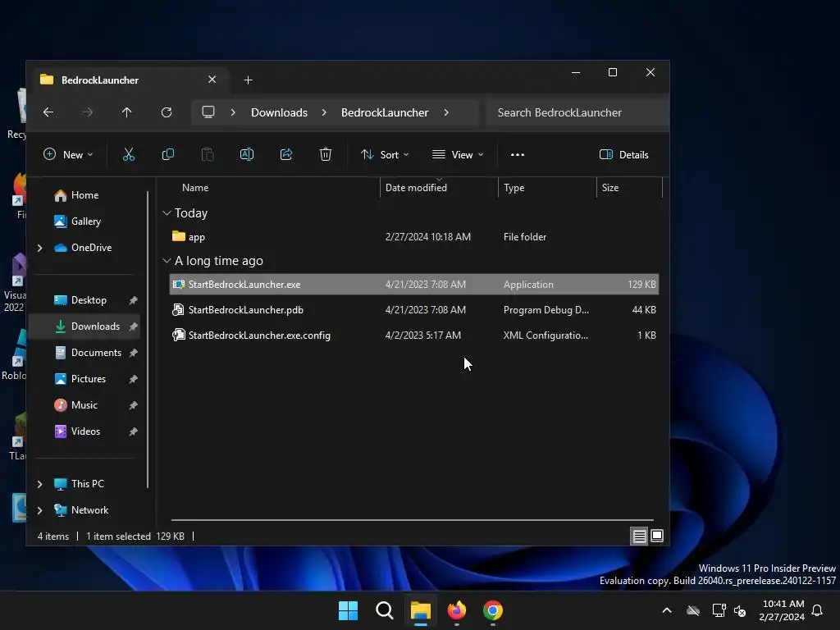Refresh the folder view

coord(167,112)
